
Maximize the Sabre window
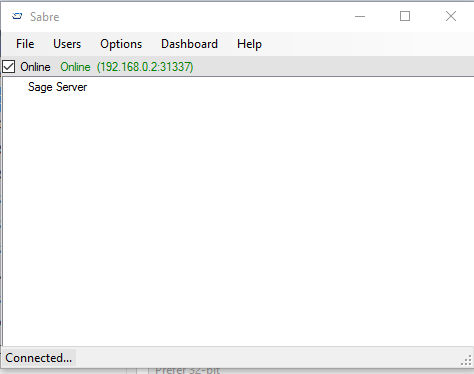coord(405,16)
